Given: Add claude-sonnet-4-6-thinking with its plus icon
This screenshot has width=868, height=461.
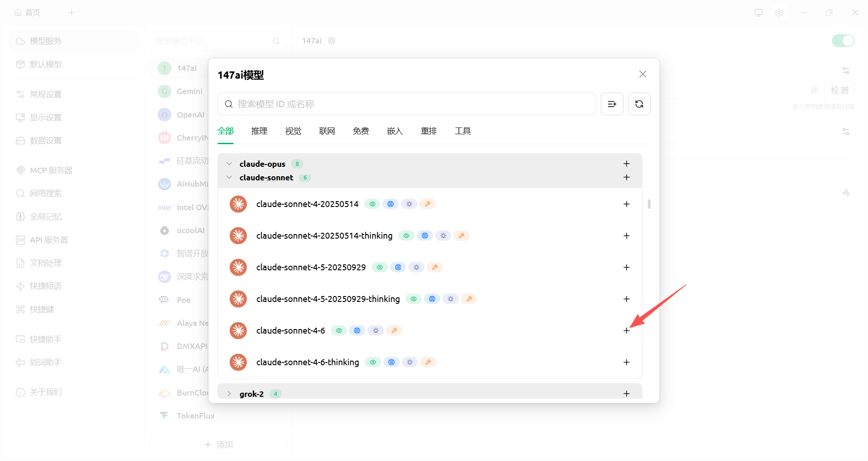Looking at the screenshot, I should (627, 362).
